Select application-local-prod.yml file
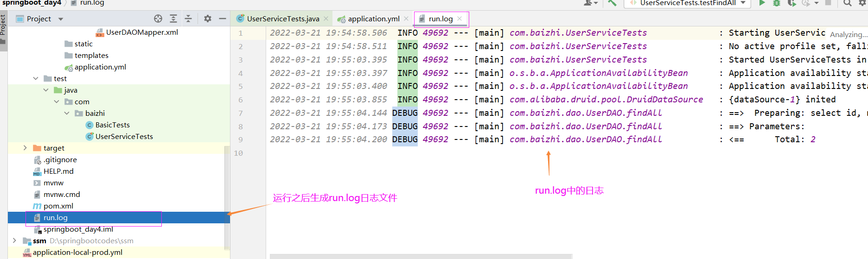Image resolution: width=868 pixels, height=259 pixels. coord(73,252)
